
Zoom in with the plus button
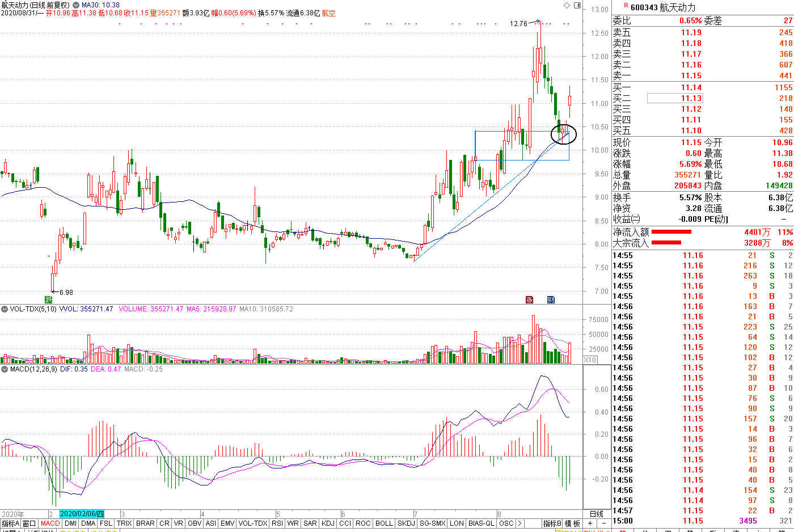(590, 523)
